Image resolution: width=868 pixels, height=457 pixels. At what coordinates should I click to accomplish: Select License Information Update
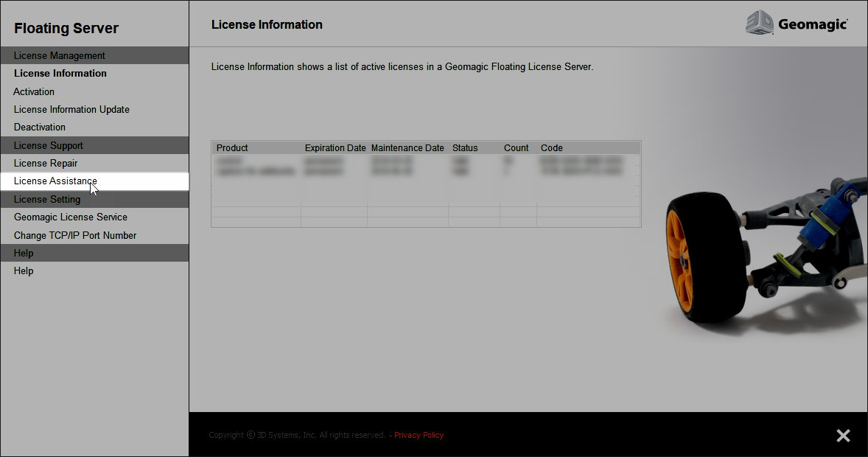coord(71,109)
